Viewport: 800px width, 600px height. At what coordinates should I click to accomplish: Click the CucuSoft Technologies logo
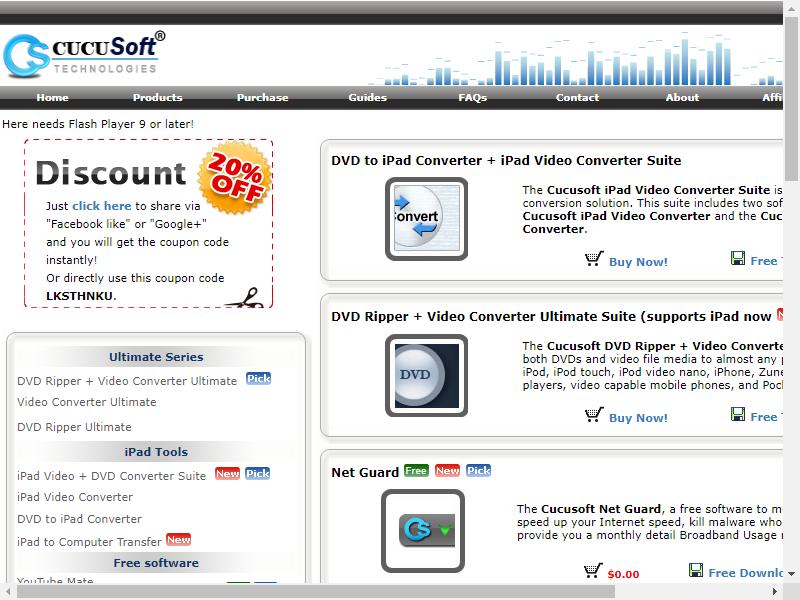pyautogui.click(x=84, y=55)
